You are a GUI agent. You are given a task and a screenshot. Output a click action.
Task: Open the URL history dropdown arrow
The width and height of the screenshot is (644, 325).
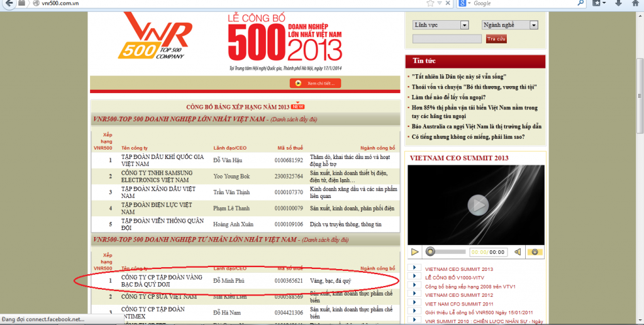pyautogui.click(x=440, y=3)
